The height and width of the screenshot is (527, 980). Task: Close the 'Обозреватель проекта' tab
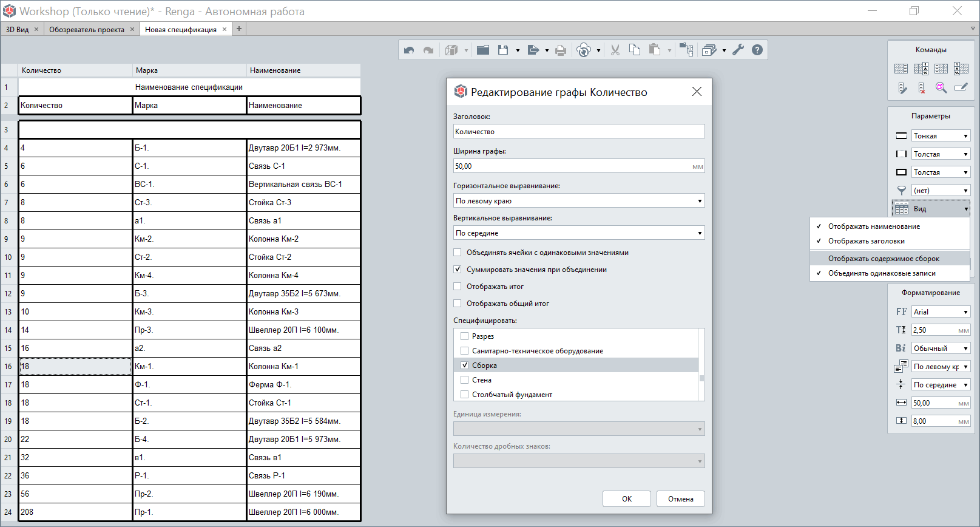click(132, 29)
